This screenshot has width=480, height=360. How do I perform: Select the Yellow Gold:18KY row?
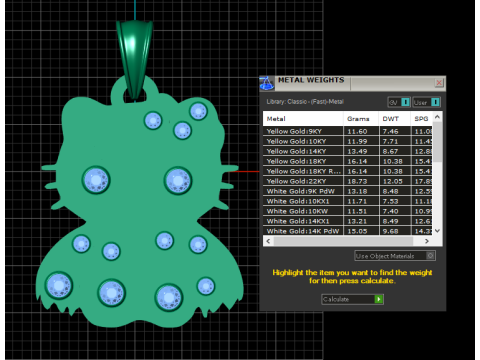pos(348,161)
